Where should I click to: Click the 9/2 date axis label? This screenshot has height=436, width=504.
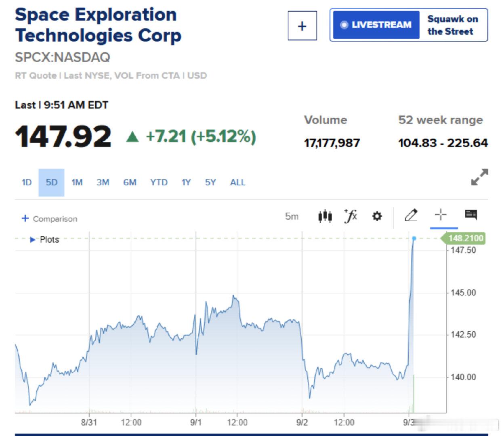tap(302, 422)
